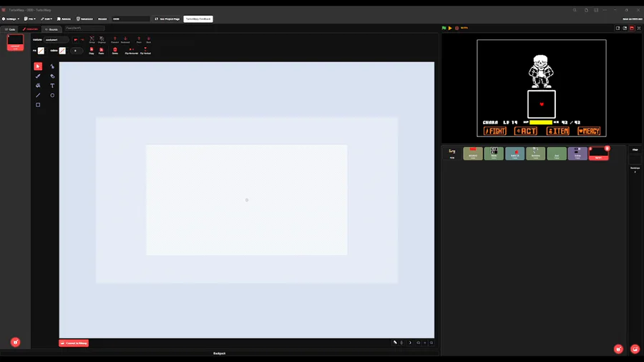Click the orange pause button
644x362 pixels.
(x=450, y=28)
